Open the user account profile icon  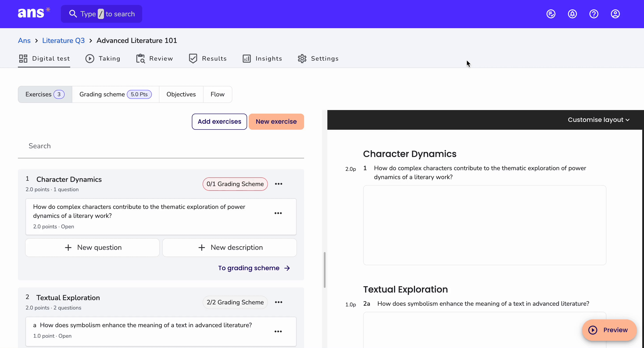pos(615,14)
